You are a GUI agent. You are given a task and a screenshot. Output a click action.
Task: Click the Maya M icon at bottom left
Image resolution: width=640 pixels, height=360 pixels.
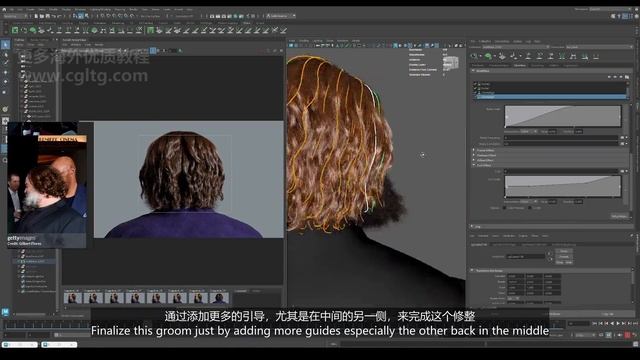tap(5, 312)
